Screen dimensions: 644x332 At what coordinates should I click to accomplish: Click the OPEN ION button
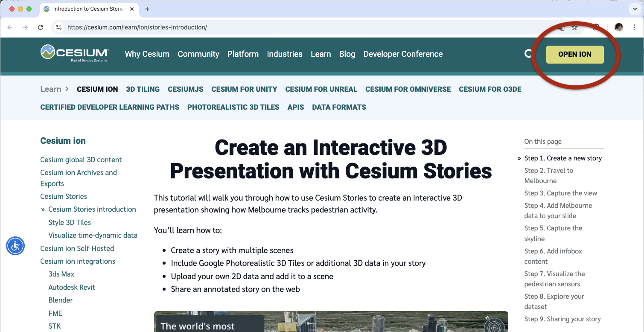pos(574,54)
